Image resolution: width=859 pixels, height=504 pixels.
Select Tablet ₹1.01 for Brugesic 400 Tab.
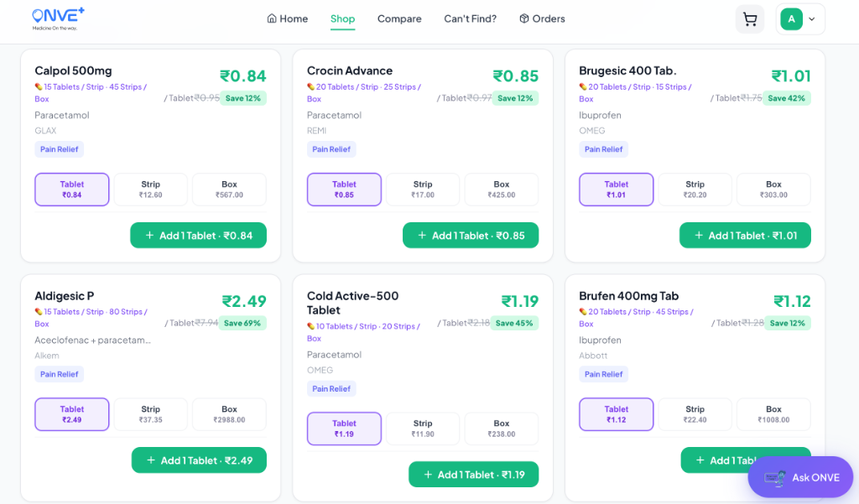pos(617,190)
